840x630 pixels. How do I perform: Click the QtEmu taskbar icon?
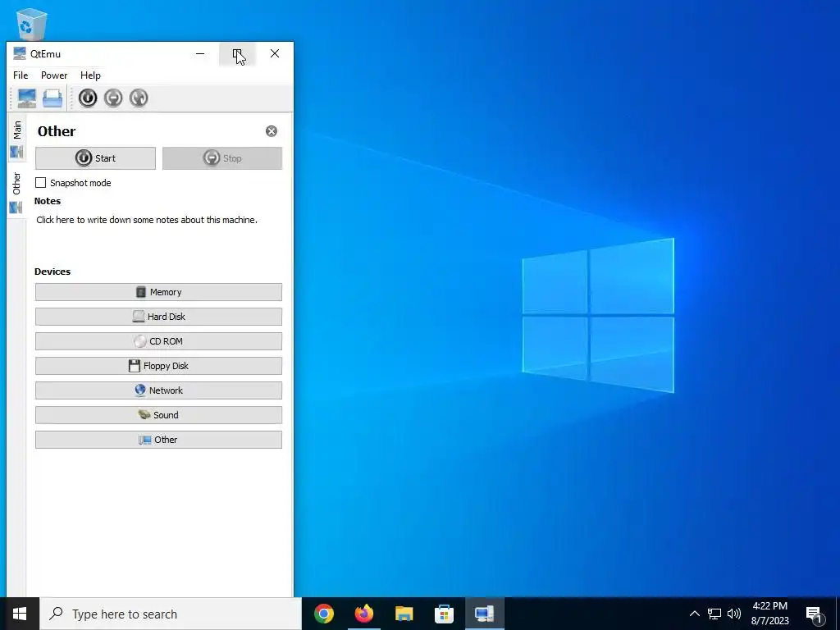pyautogui.click(x=484, y=614)
